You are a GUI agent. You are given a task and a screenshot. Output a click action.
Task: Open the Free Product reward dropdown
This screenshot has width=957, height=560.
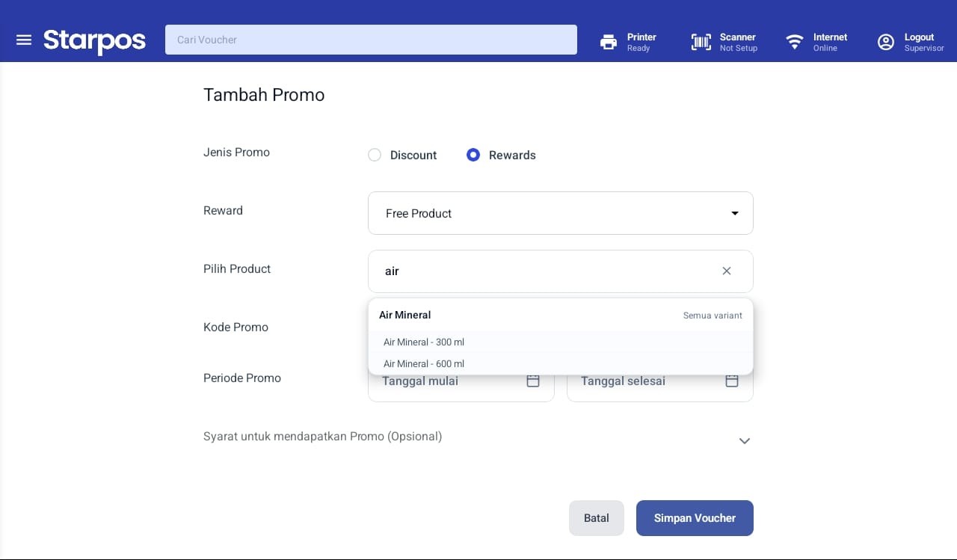561,213
